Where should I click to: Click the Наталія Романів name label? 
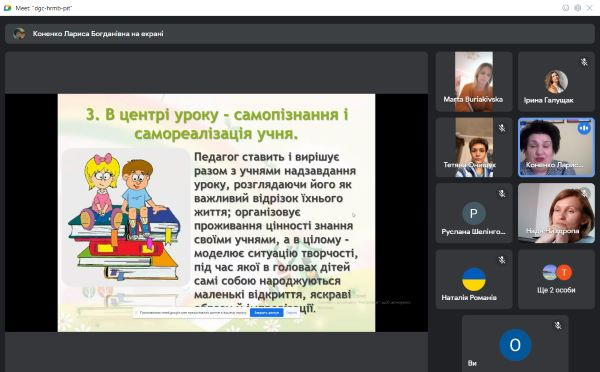(469, 297)
